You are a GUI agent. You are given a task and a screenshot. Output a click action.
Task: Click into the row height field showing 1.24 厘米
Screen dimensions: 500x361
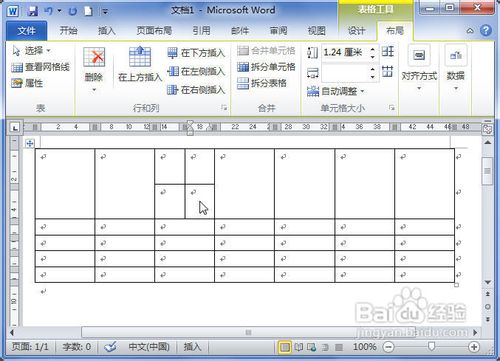tap(345, 52)
